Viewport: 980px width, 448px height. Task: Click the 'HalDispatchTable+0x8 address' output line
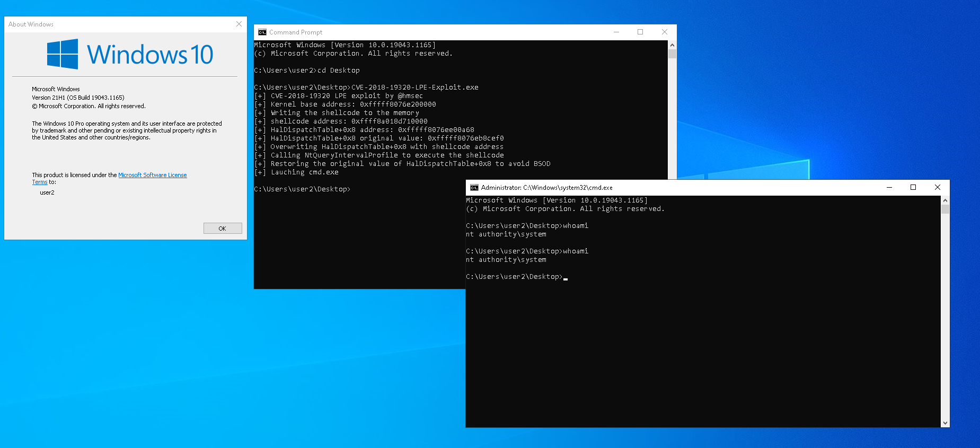pos(364,130)
